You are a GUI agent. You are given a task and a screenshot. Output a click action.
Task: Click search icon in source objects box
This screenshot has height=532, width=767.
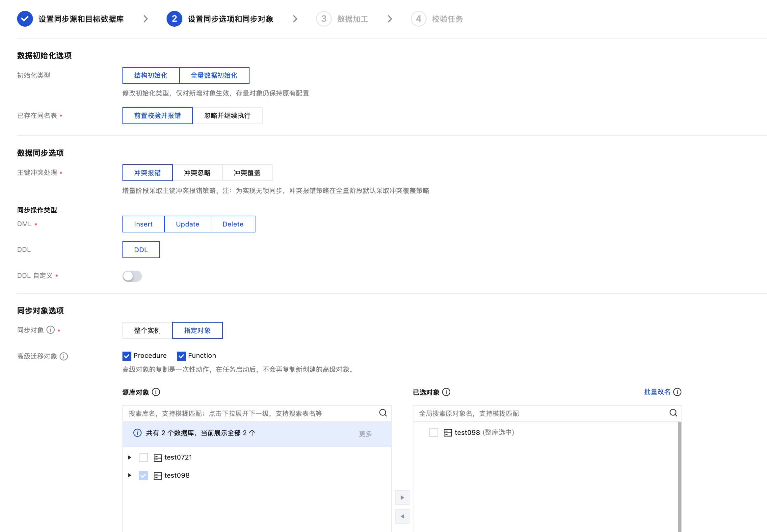[383, 413]
